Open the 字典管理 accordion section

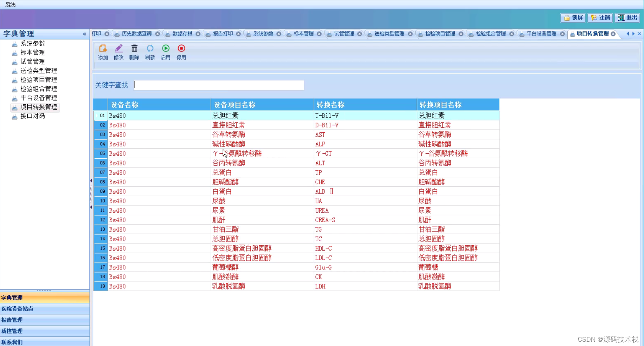click(45, 298)
